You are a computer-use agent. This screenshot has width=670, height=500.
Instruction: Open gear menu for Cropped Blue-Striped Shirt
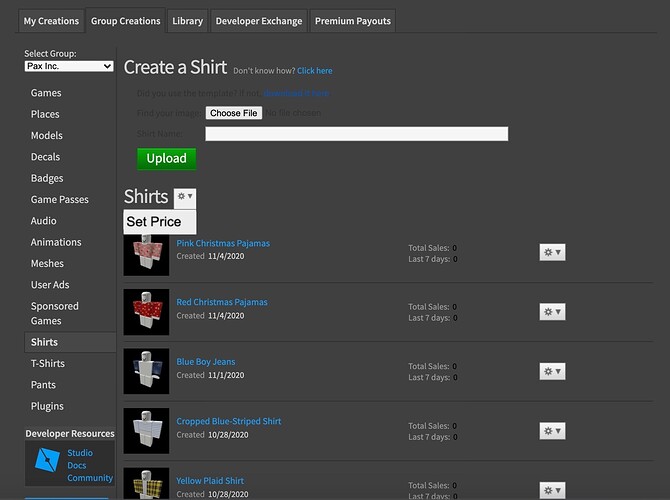(x=552, y=431)
